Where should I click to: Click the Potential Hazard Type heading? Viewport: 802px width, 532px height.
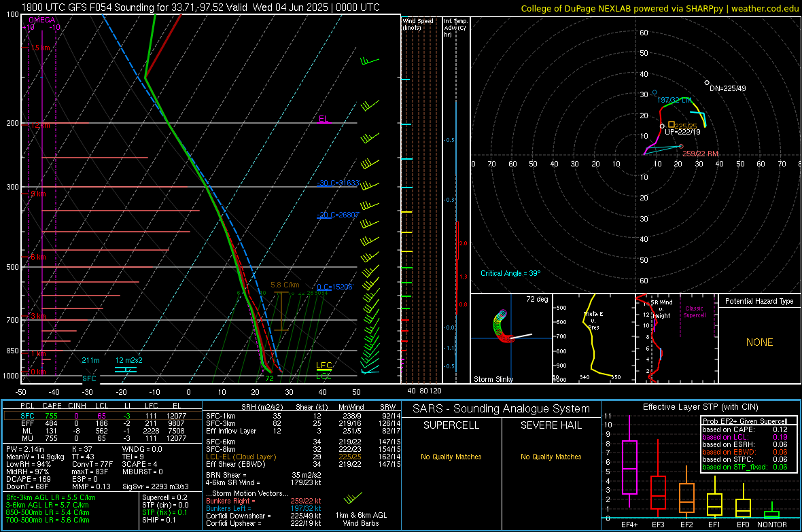[759, 301]
